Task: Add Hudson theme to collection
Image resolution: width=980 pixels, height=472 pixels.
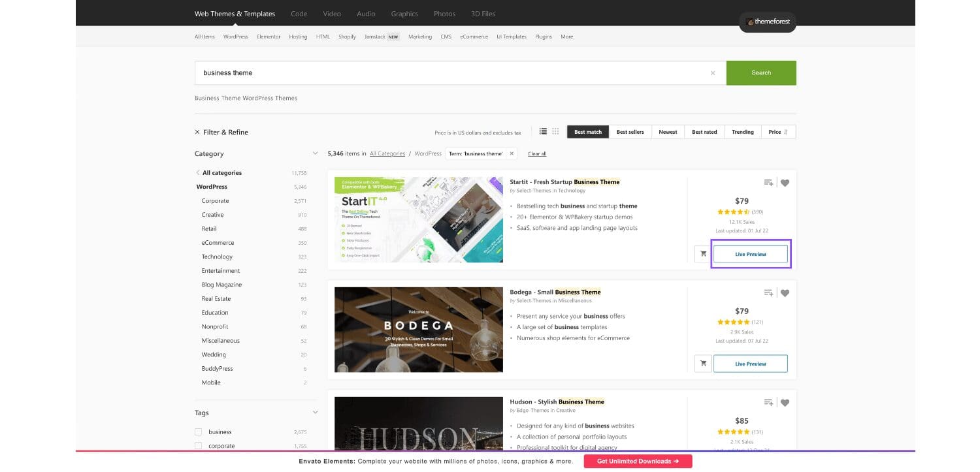Action: pyautogui.click(x=768, y=402)
